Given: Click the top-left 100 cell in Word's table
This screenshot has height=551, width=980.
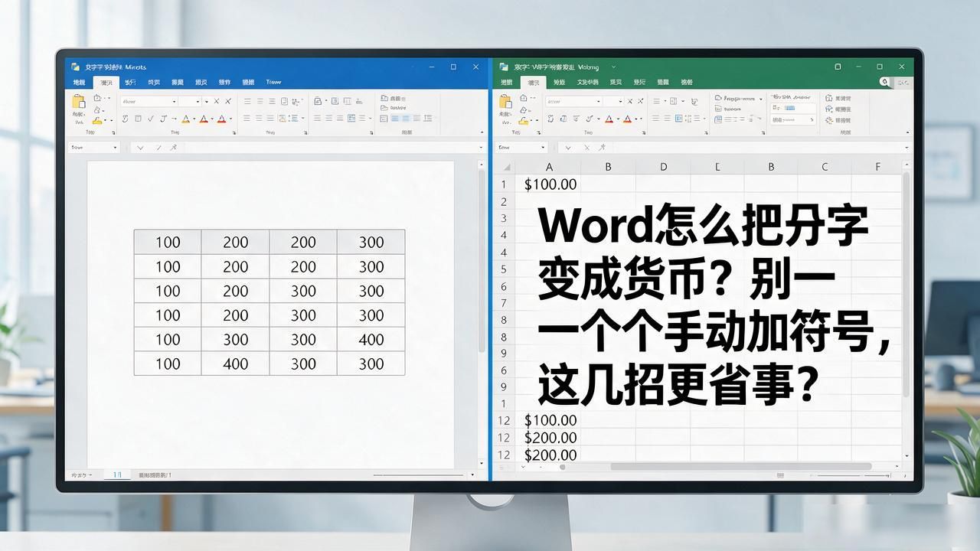Looking at the screenshot, I should click(168, 242).
